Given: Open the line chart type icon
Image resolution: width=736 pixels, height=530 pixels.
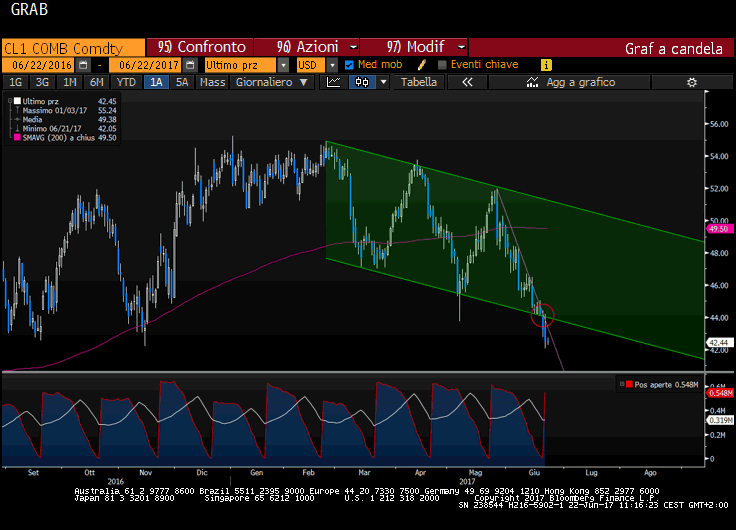Looking at the screenshot, I should pyautogui.click(x=334, y=82).
